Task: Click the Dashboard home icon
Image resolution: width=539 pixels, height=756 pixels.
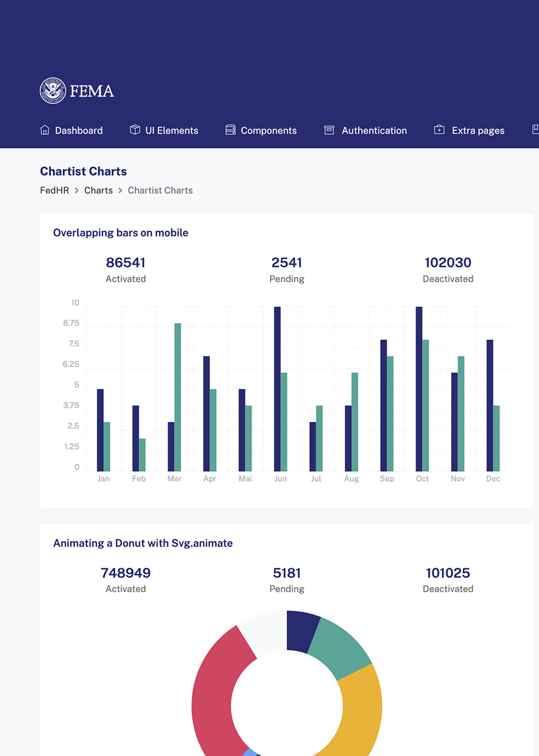Action: (45, 130)
